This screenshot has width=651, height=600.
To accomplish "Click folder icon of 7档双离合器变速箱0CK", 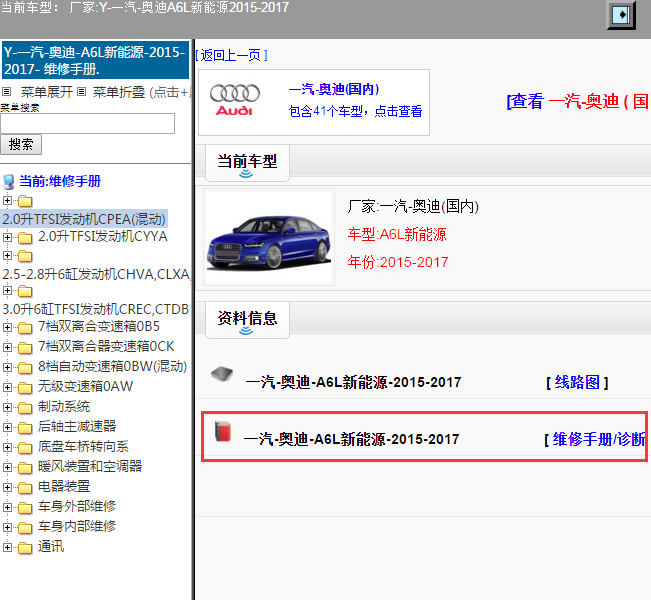I will pos(25,348).
